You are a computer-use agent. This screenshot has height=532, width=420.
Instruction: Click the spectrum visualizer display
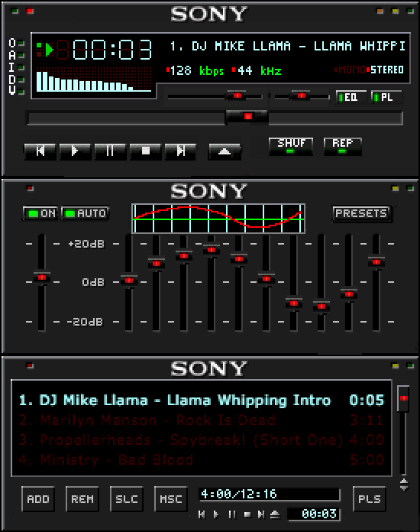click(94, 79)
